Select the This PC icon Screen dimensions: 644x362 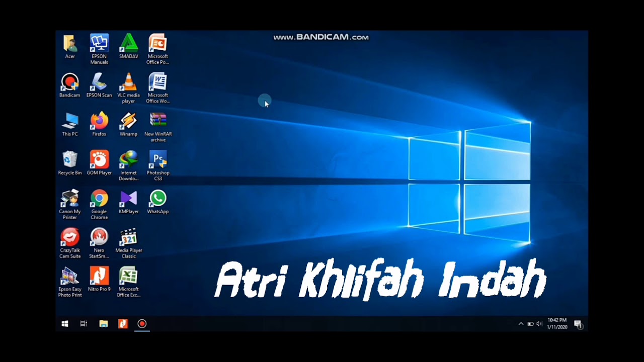tap(70, 124)
